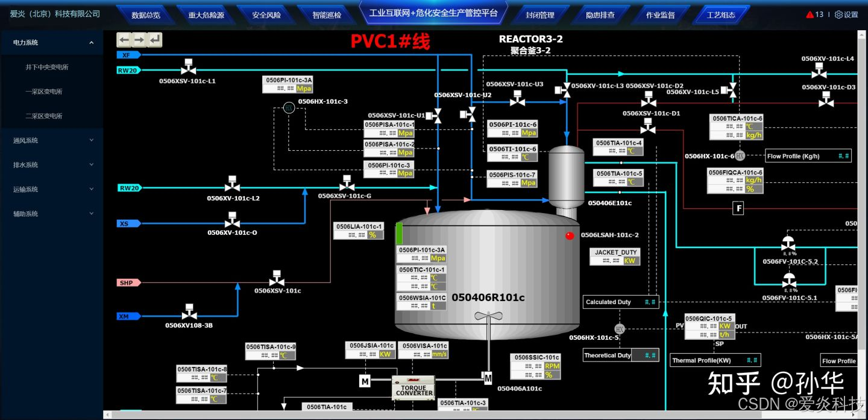Select 一采区变电所 in sidebar
The image size is (868, 420).
[44, 92]
